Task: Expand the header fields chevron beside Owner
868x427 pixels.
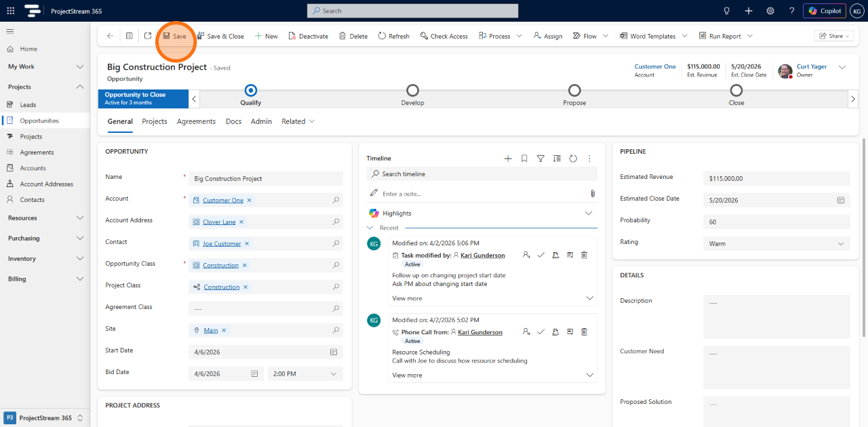Action: coord(842,67)
